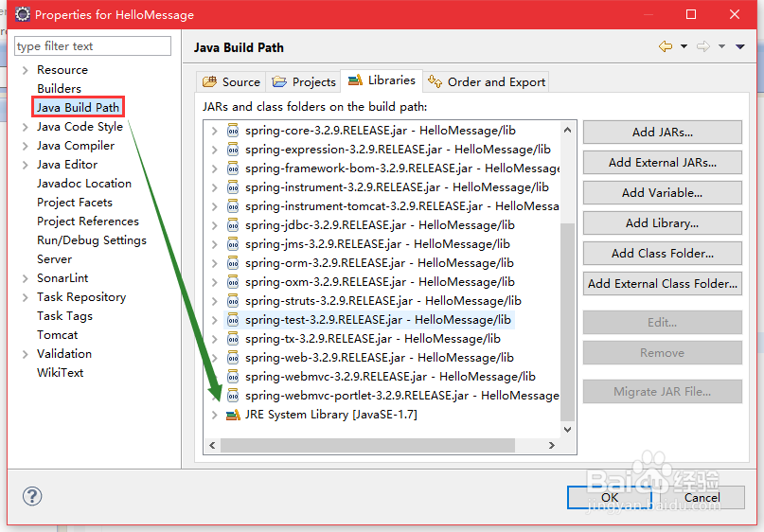The image size is (764, 532).
Task: Expand the Java Compiler node
Action: [25, 146]
